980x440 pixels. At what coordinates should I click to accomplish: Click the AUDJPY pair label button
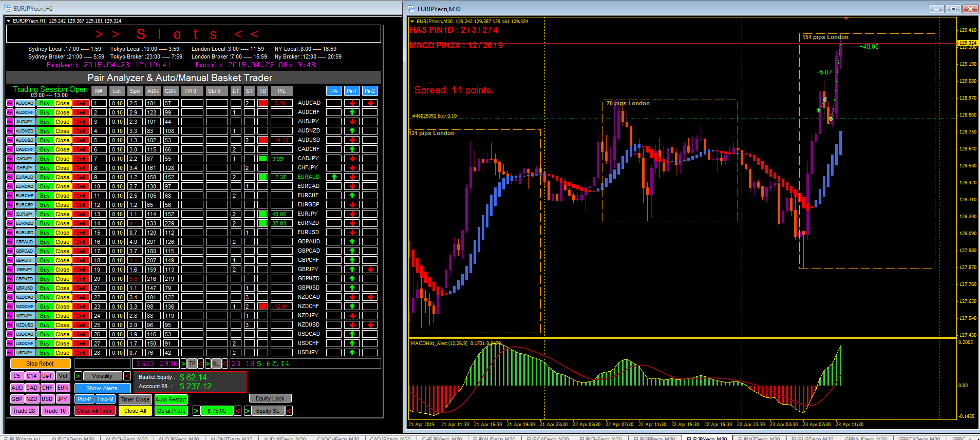(x=25, y=122)
